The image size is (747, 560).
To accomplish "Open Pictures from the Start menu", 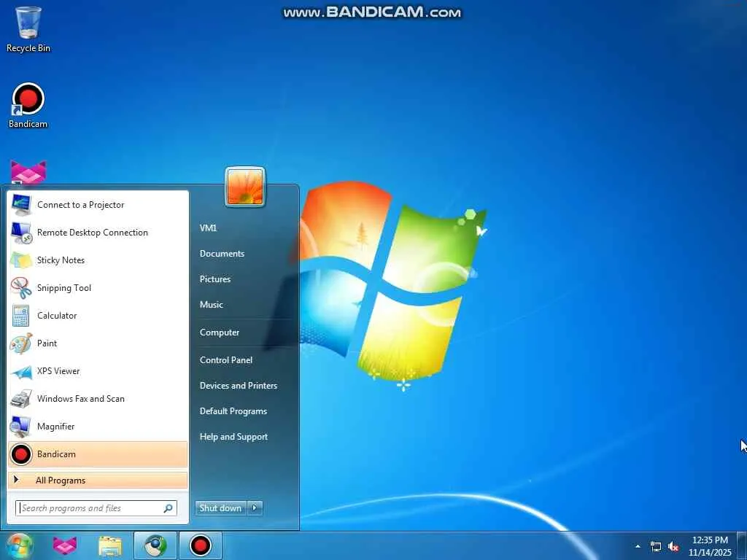I will [x=215, y=279].
